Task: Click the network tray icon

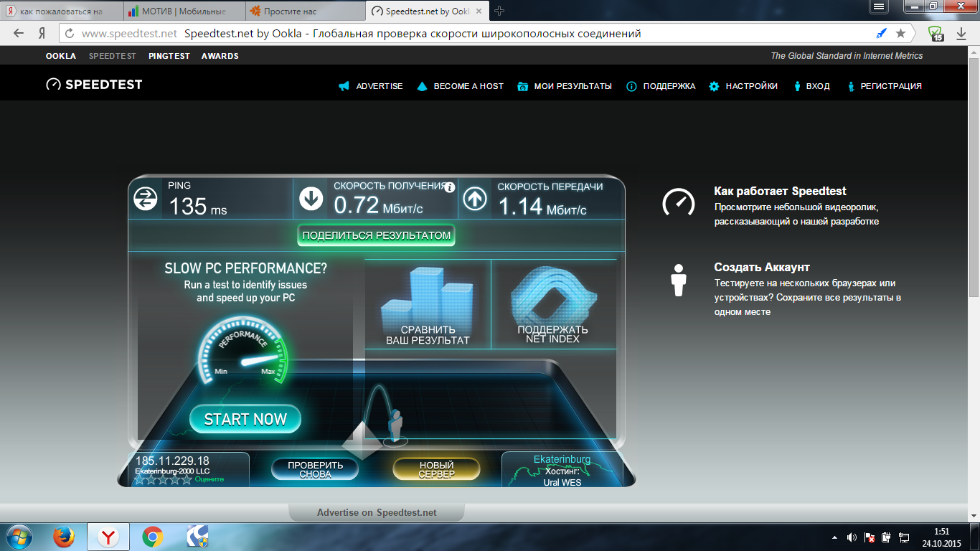Action: click(905, 537)
